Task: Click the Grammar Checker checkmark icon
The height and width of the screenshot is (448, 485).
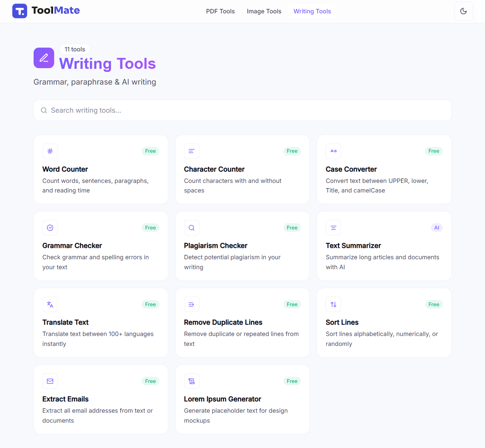Action: [x=50, y=228]
